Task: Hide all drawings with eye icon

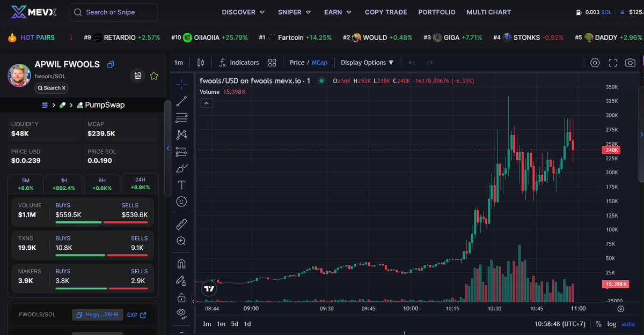Action: (181, 313)
